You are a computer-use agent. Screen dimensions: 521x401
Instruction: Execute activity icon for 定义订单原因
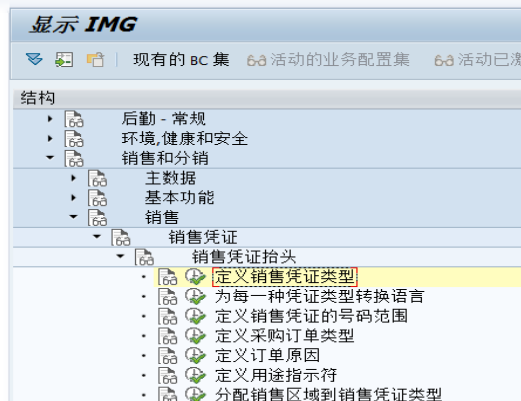click(x=195, y=356)
